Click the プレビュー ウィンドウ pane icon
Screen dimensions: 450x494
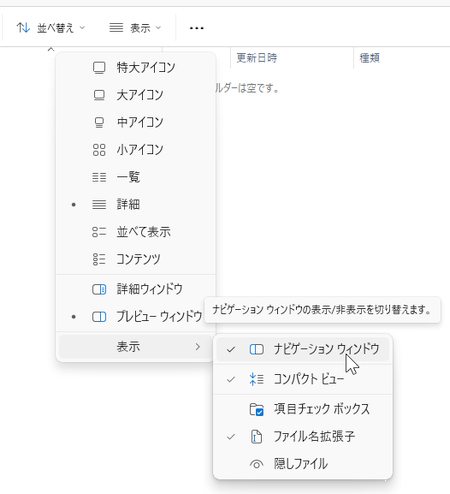pos(99,316)
